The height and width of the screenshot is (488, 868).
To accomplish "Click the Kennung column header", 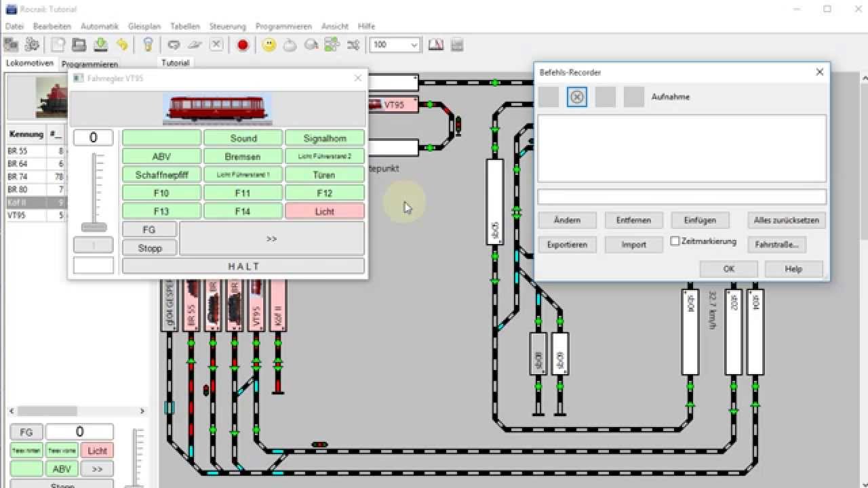I will coord(26,134).
